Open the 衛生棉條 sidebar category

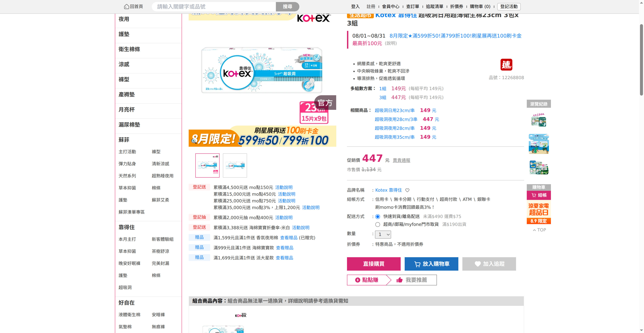pyautogui.click(x=129, y=49)
